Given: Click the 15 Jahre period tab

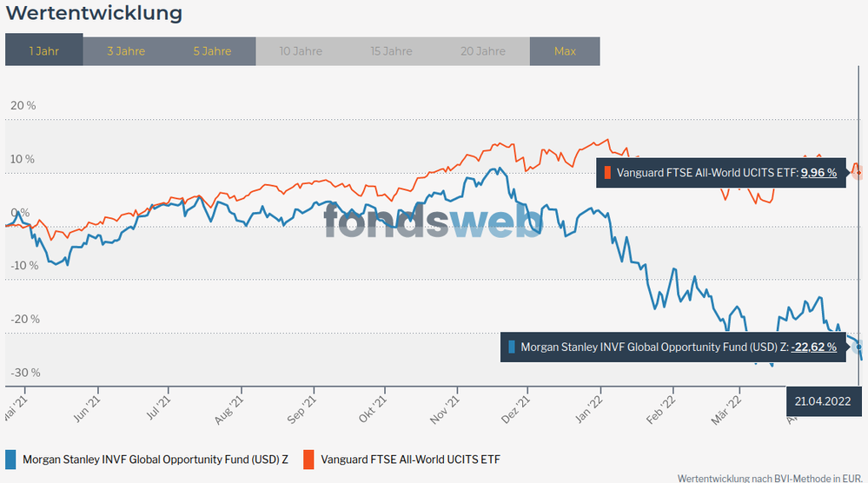Looking at the screenshot, I should [391, 51].
